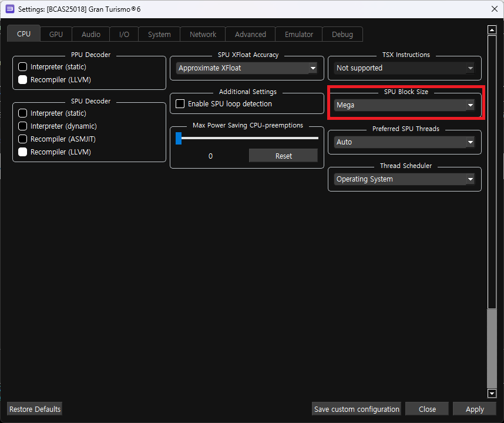Click the CPU-preemptions value 0

click(x=210, y=156)
